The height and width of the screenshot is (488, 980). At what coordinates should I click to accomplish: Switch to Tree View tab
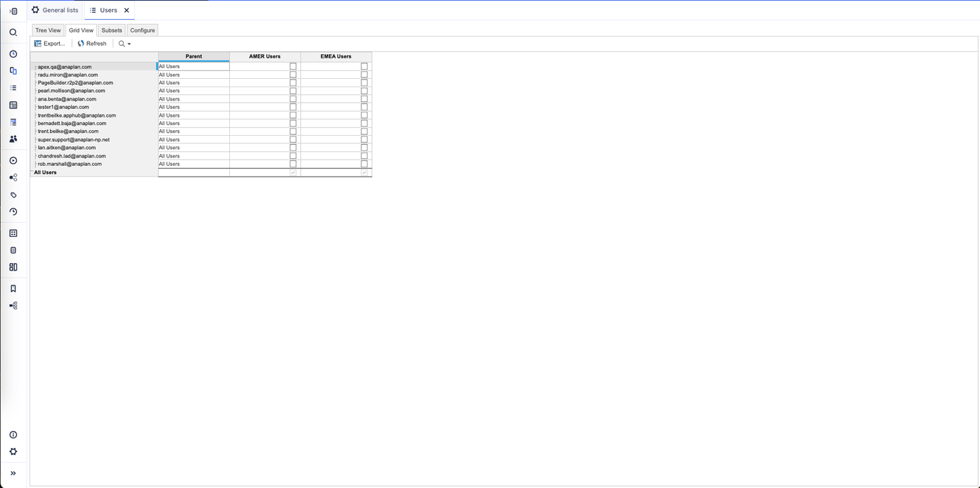[48, 30]
